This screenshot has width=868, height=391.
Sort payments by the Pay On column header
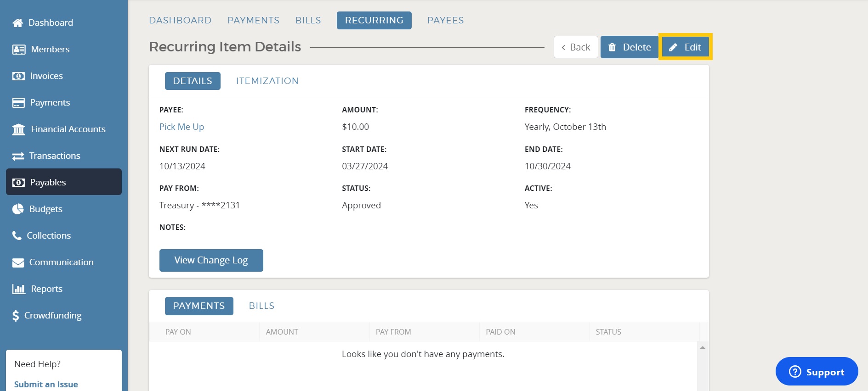[178, 332]
